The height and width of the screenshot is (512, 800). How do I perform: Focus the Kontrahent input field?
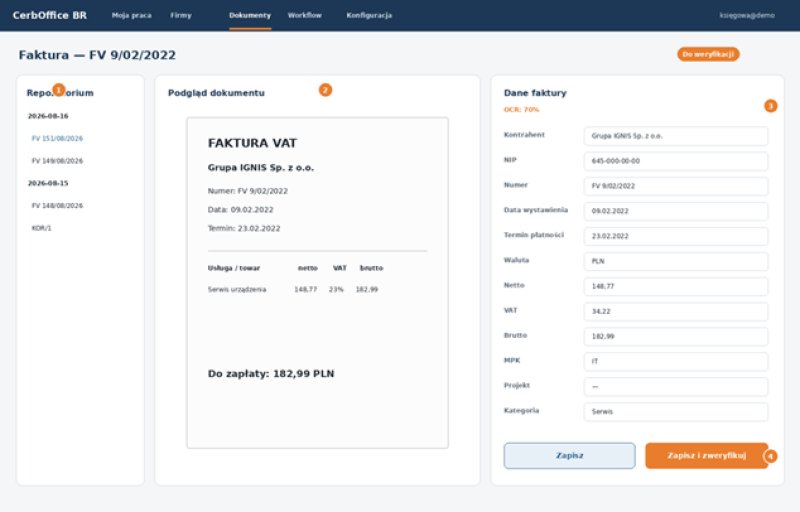(x=676, y=136)
